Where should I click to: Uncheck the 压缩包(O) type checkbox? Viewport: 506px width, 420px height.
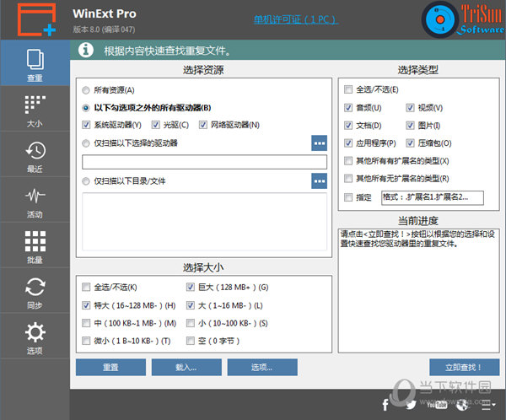point(410,143)
